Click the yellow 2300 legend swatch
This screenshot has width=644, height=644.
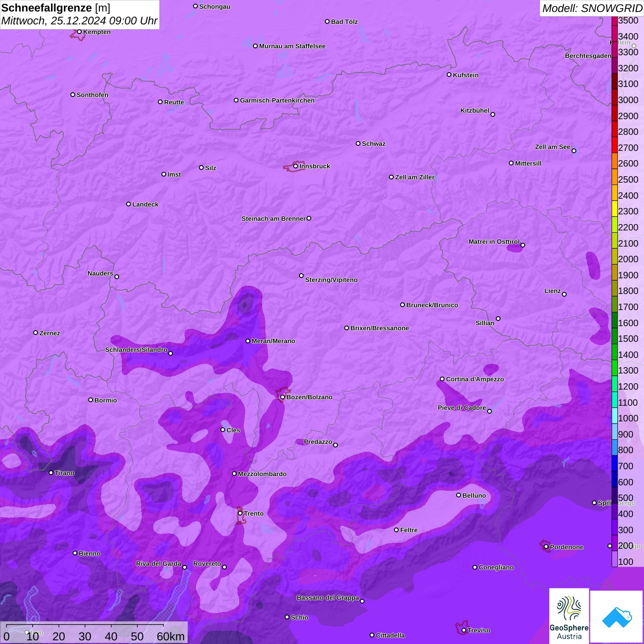(614, 208)
